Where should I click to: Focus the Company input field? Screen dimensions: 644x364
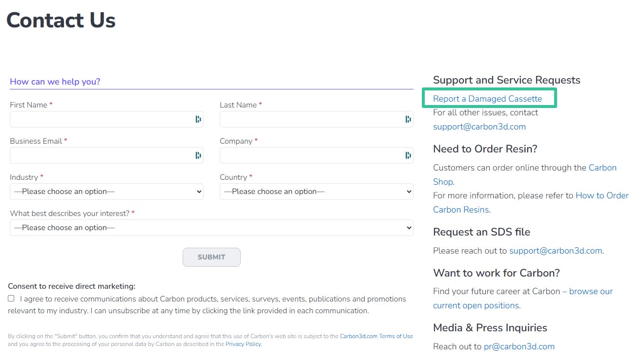coord(316,155)
